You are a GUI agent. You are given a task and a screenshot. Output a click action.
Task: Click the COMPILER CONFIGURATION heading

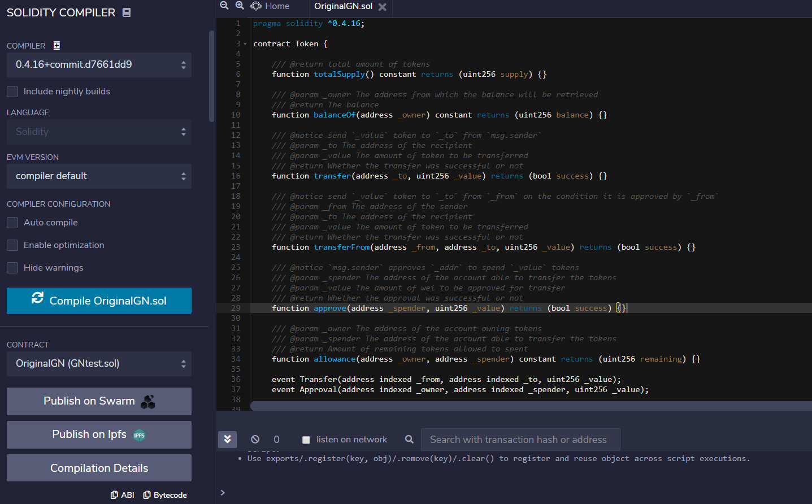pyautogui.click(x=59, y=204)
